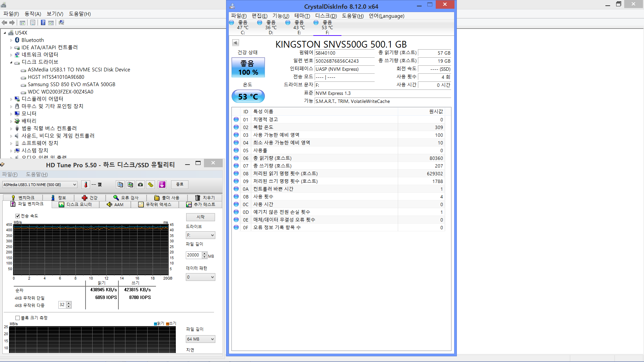
Task: Switch to the 무작위 액세스 tab
Action: (x=155, y=204)
